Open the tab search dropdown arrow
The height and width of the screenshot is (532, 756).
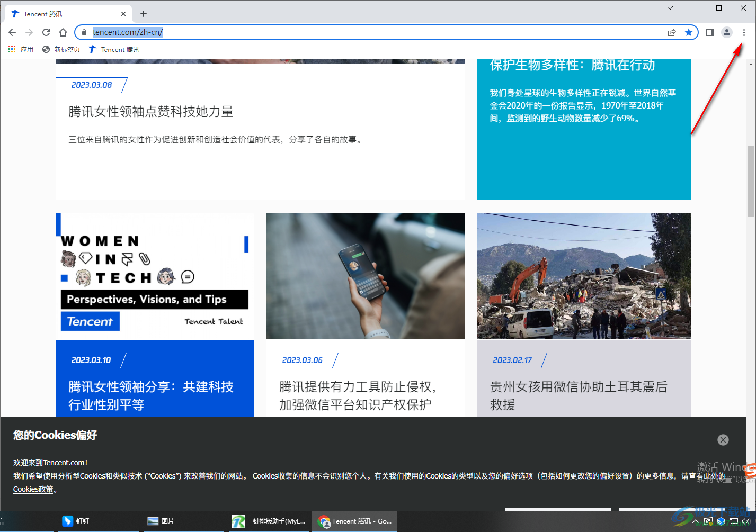point(670,8)
